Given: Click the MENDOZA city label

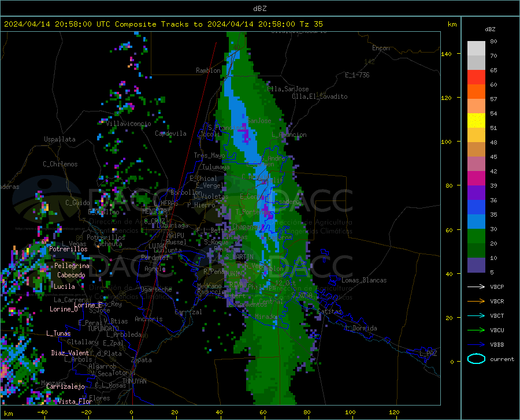Looking at the screenshot, I should 154,211.
